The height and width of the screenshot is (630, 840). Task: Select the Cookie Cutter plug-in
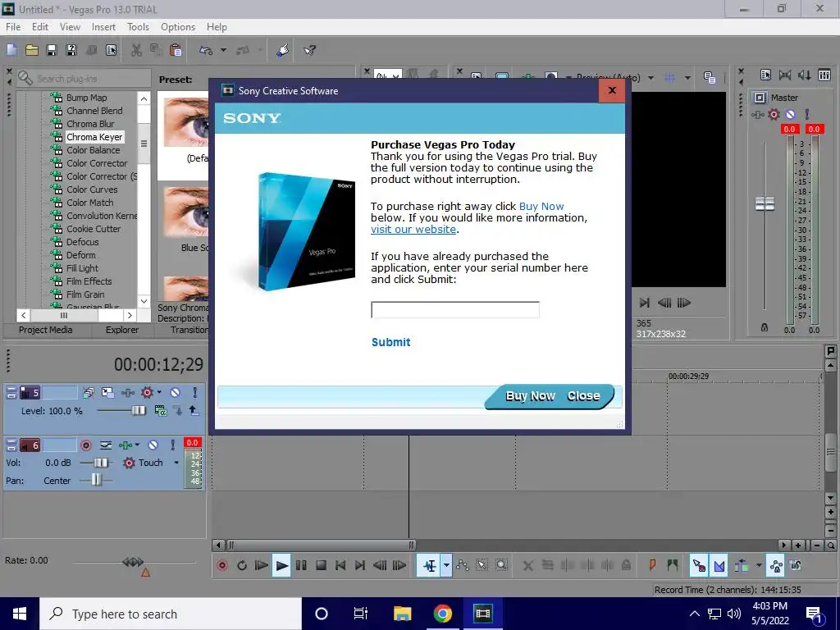[x=94, y=229]
